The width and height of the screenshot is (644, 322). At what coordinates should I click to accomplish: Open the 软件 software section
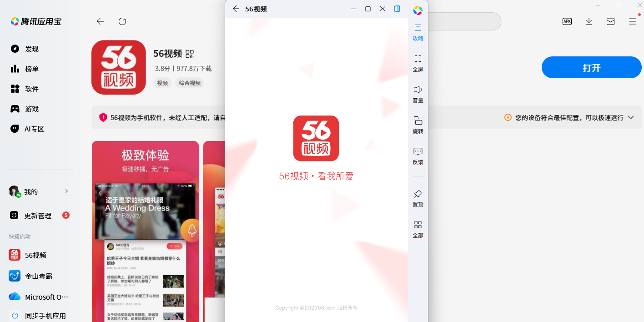coord(25,89)
